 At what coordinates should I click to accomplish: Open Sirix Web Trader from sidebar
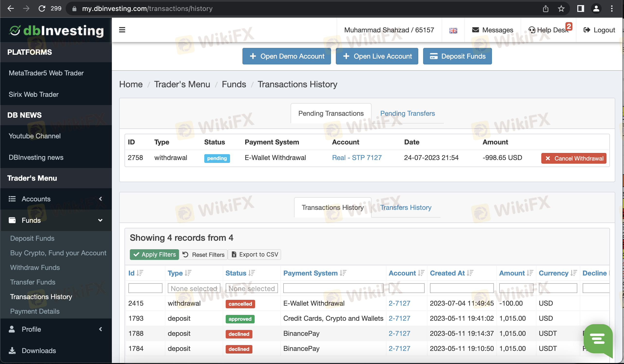pyautogui.click(x=33, y=94)
